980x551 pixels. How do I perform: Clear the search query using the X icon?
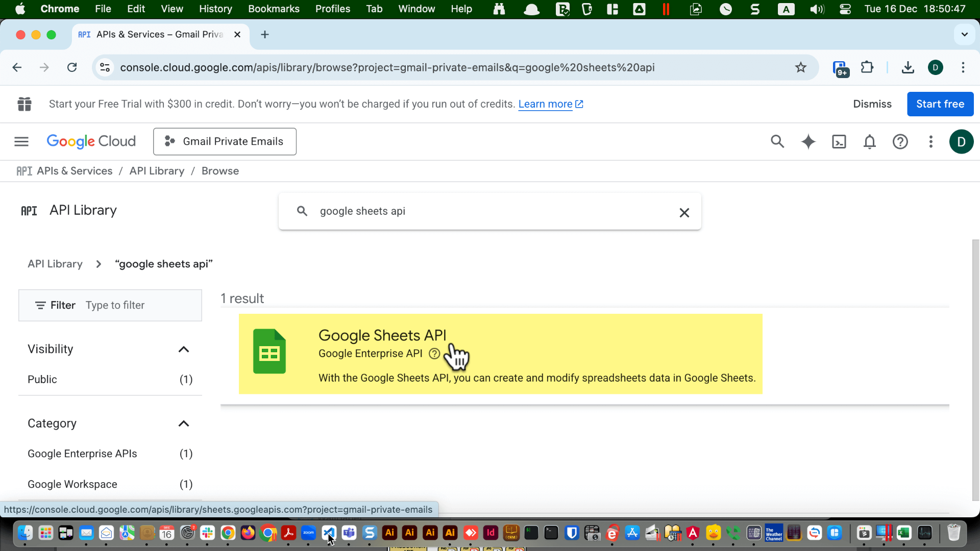(x=684, y=212)
